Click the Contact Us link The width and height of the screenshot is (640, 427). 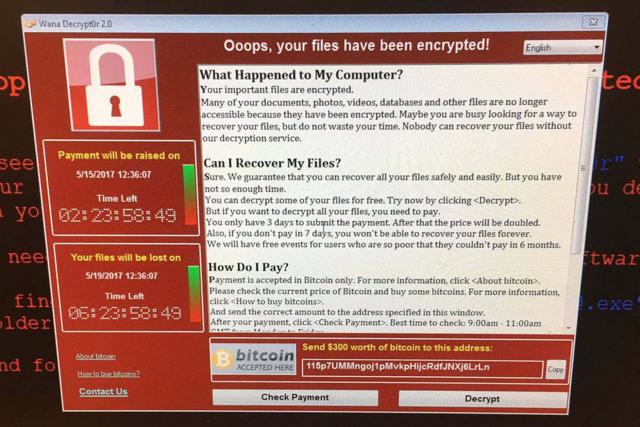point(103,391)
